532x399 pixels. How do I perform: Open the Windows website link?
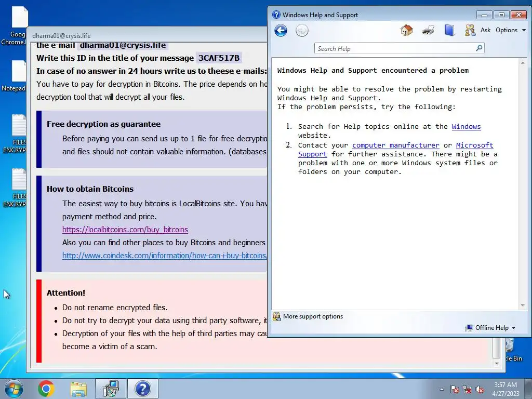(x=466, y=127)
